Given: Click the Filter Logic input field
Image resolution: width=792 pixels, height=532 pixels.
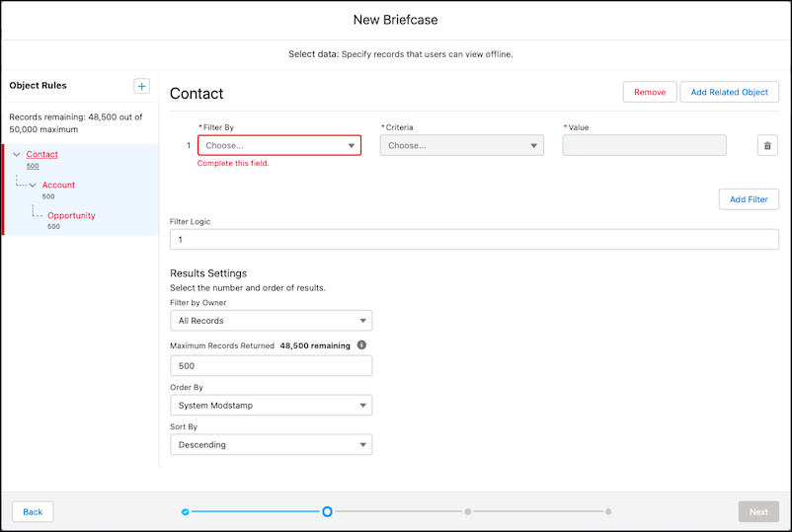Looking at the screenshot, I should [x=474, y=240].
